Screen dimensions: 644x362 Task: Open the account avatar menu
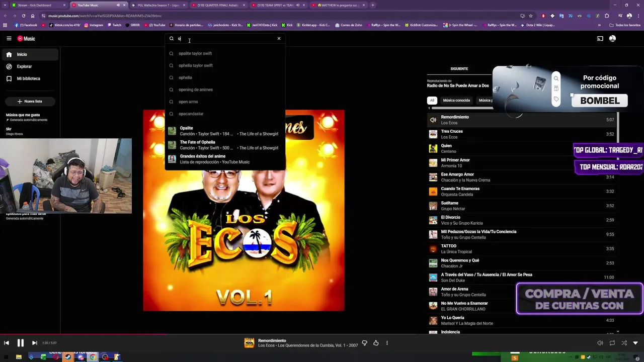click(612, 38)
